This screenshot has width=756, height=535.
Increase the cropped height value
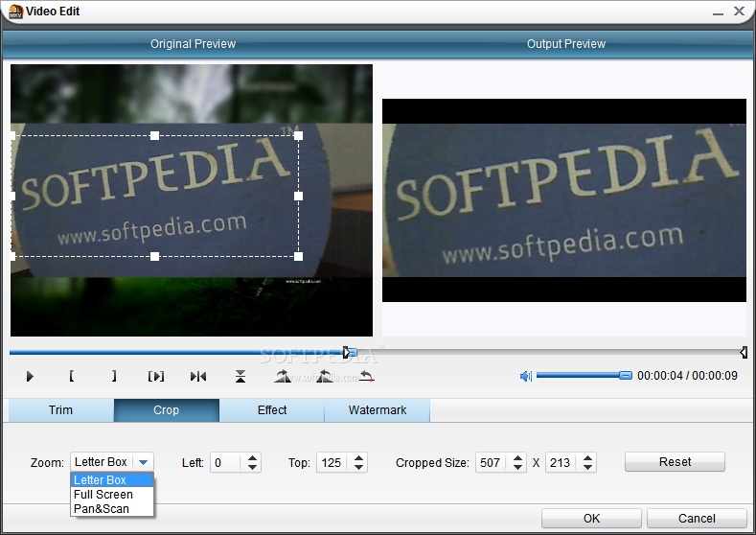click(587, 457)
